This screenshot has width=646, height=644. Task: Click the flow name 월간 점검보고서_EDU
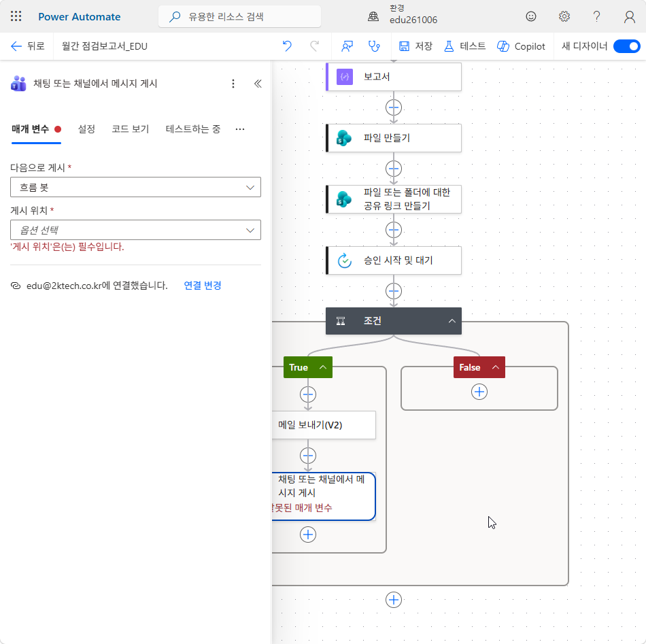[x=105, y=46]
